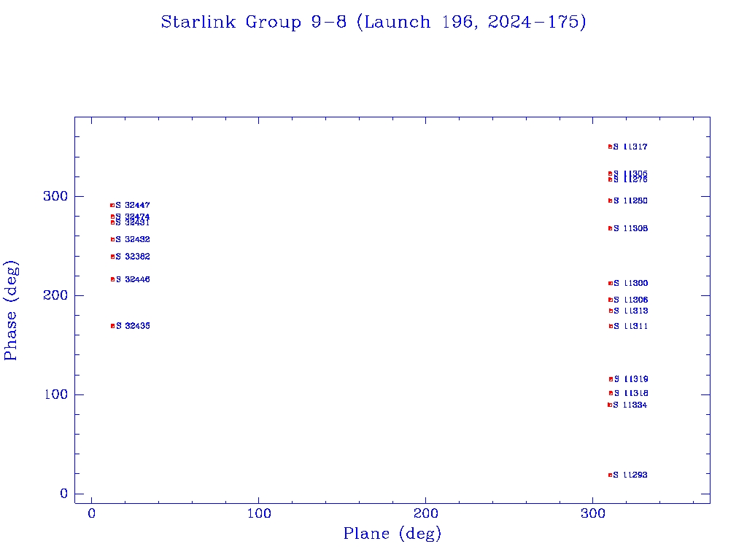
Task: Click the Plane axis tick label '100'
Action: (259, 514)
